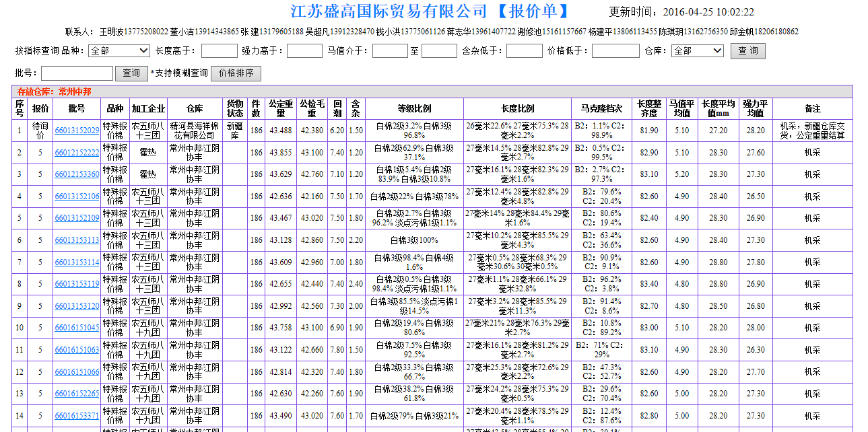Click batch number 66012153360
This screenshot has height=432, width=868.
coord(77,175)
